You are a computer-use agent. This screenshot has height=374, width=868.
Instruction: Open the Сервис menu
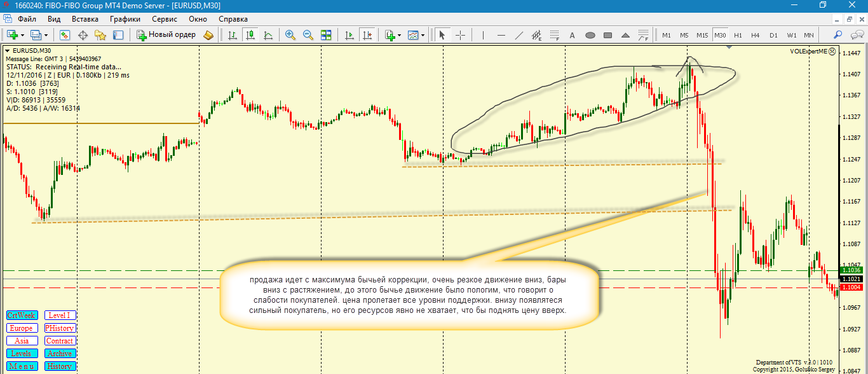(x=165, y=19)
